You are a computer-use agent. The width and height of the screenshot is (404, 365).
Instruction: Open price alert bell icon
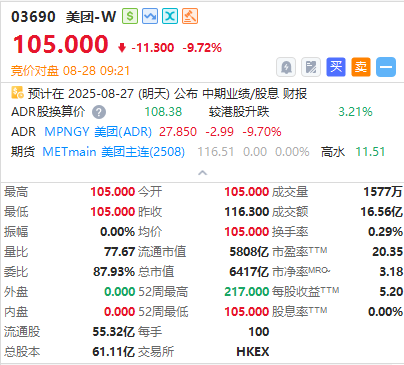[x=286, y=67]
